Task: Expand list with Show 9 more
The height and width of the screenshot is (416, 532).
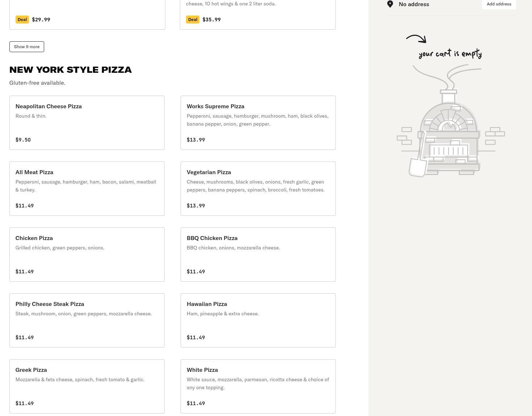Action: tap(27, 47)
